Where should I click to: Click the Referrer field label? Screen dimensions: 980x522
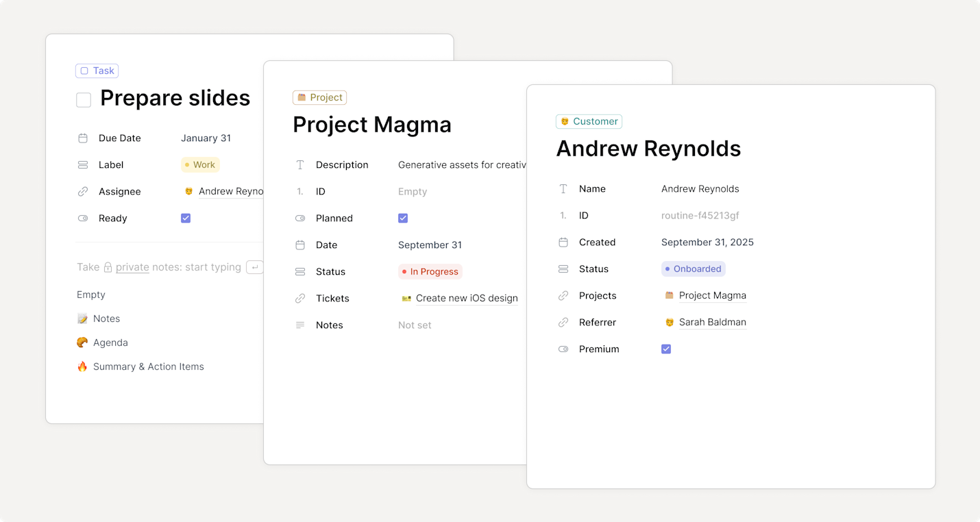click(x=598, y=323)
